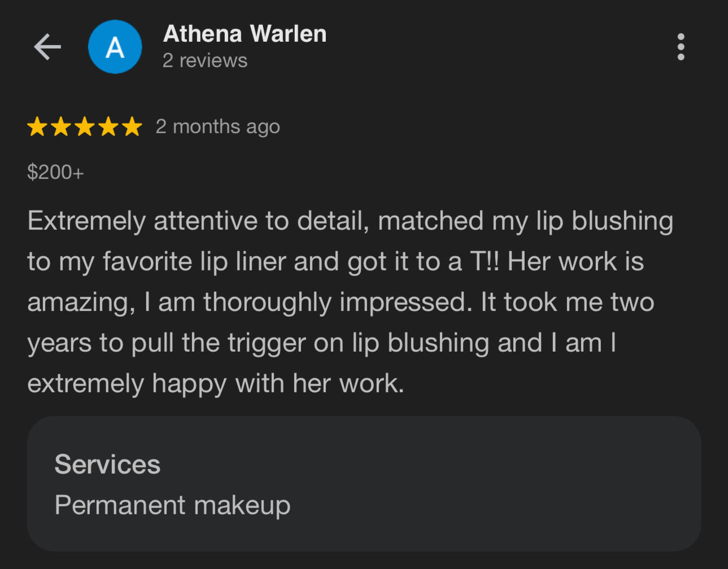Click the second star in the review rating

tap(62, 126)
